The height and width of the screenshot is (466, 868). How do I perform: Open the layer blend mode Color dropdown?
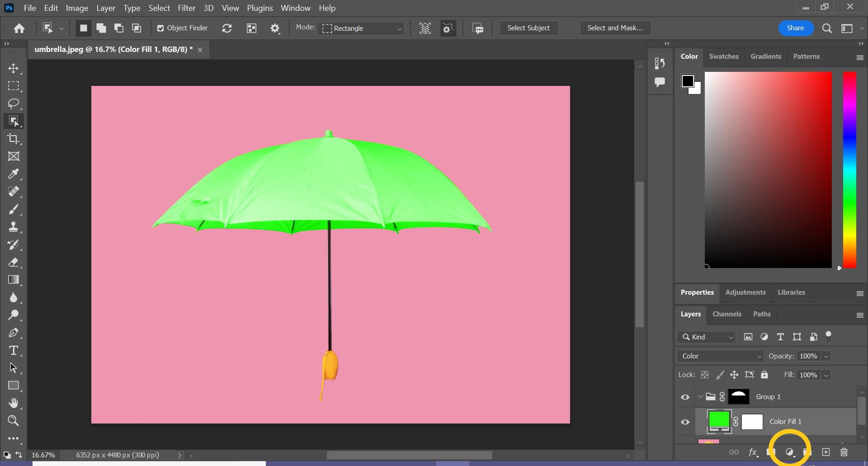[x=720, y=356]
